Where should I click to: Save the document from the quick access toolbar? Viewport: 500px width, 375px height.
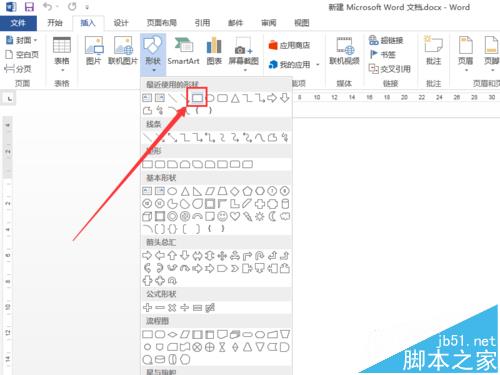[x=29, y=7]
